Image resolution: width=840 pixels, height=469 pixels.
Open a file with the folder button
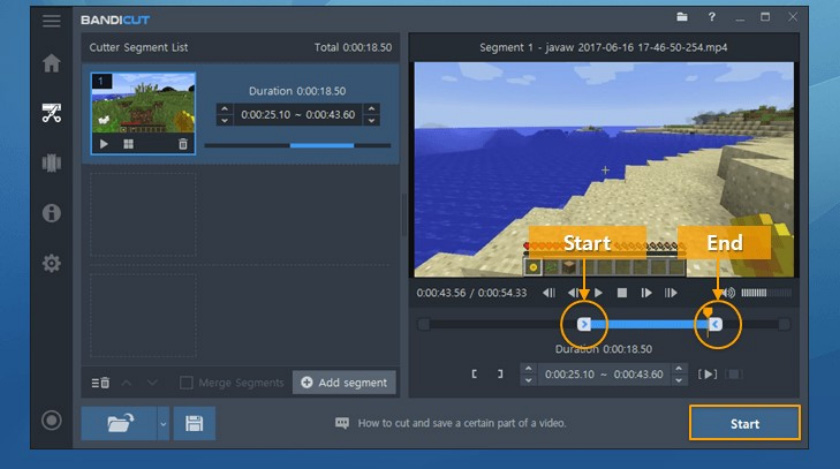[x=119, y=423]
